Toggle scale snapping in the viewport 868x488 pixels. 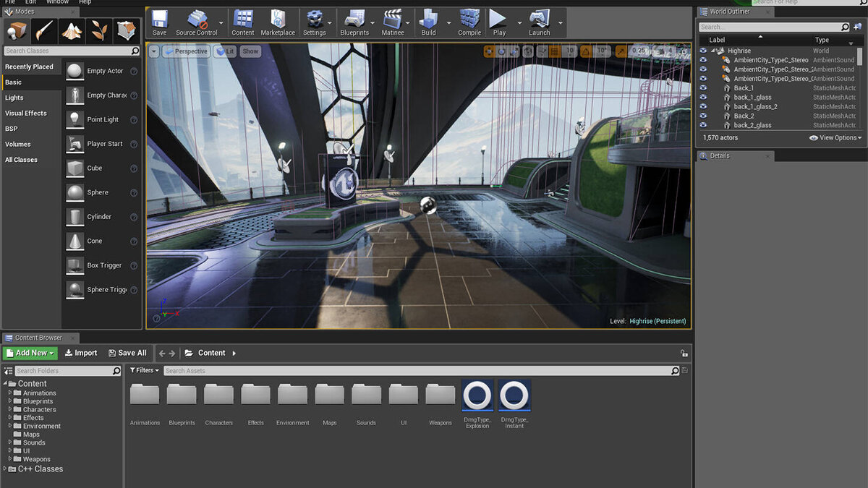click(621, 51)
